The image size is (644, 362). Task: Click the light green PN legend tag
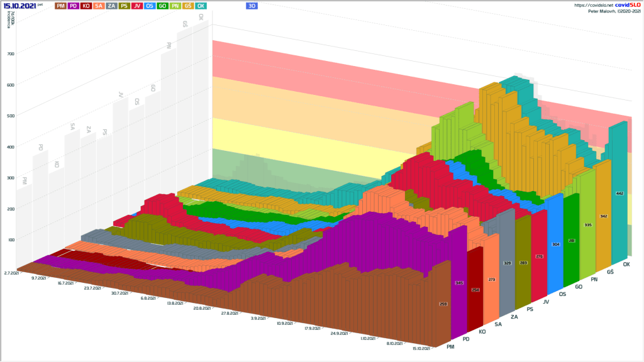pyautogui.click(x=175, y=6)
